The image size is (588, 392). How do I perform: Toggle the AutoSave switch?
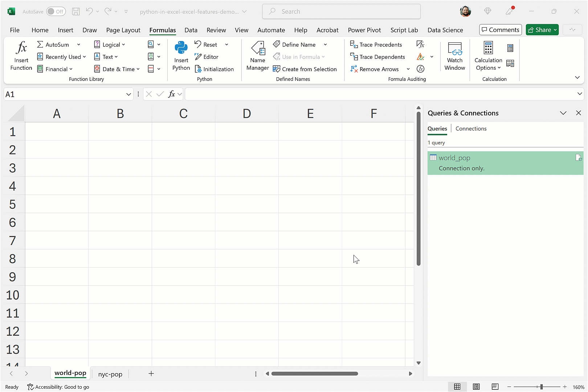click(56, 12)
